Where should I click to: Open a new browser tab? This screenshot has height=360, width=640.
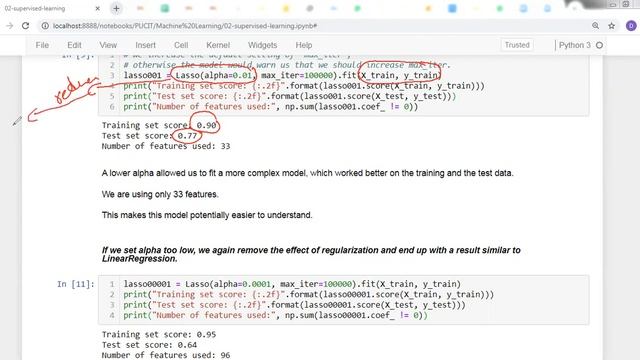click(116, 9)
